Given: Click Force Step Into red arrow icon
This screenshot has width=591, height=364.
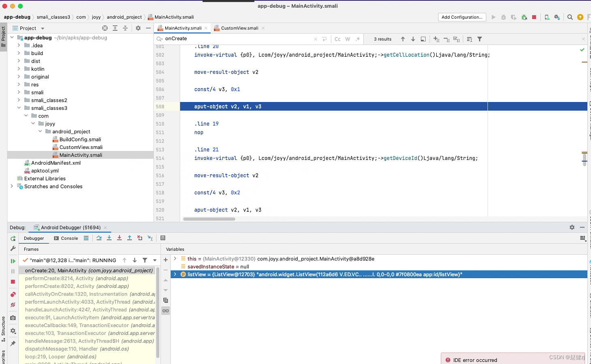Looking at the screenshot, I should 119,238.
